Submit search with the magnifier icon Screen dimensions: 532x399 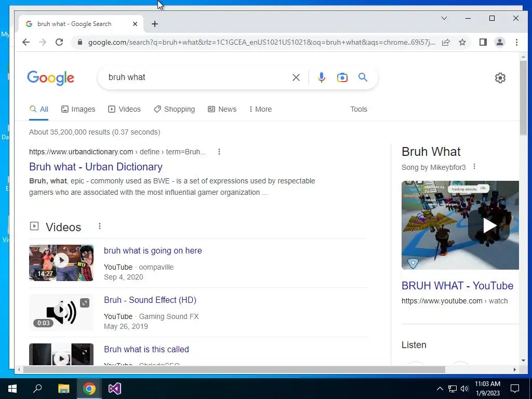[363, 77]
